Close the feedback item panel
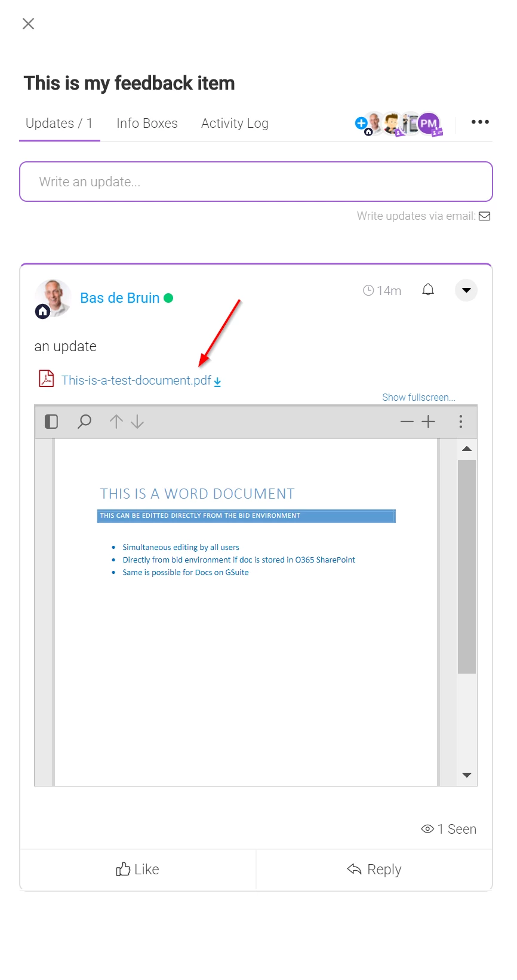Viewport: 517px width, 980px height. [28, 24]
